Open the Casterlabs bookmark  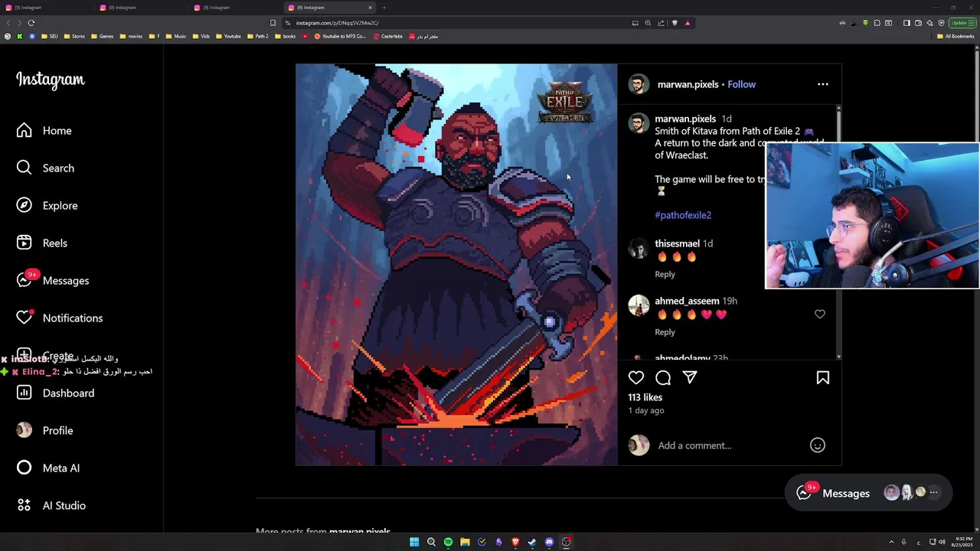(387, 36)
